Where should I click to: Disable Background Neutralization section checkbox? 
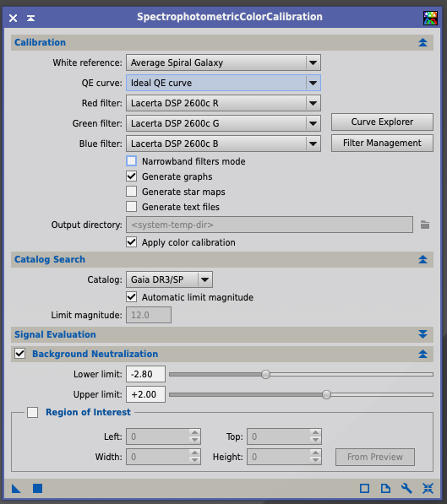(x=20, y=354)
